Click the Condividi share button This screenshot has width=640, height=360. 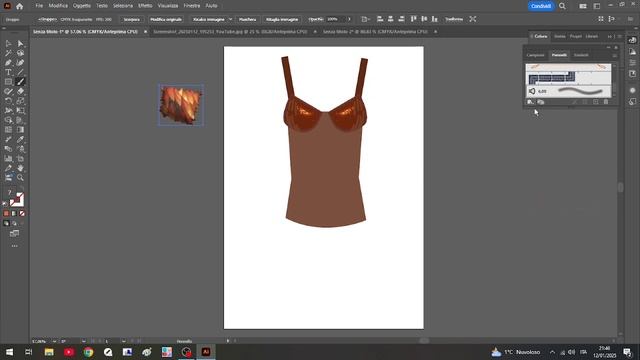(541, 6)
